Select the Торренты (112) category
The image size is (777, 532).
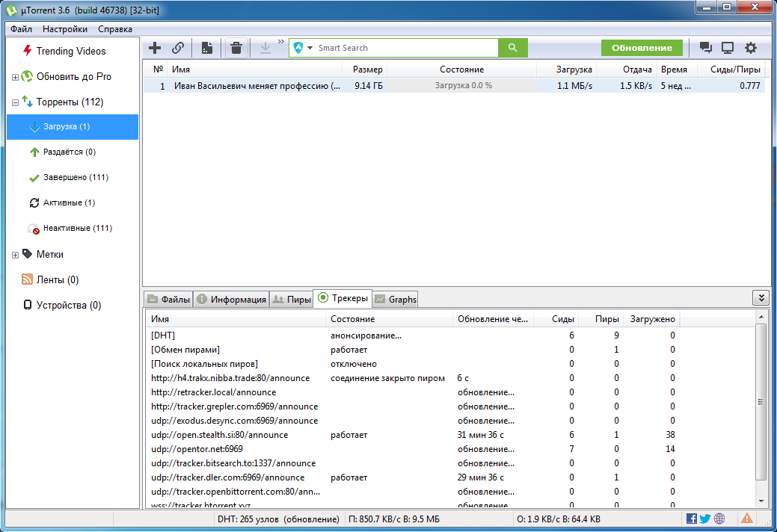(x=70, y=102)
